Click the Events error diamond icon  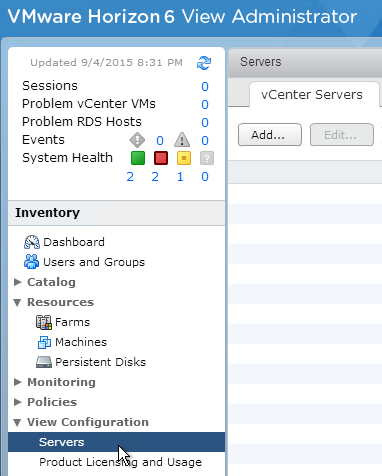pyautogui.click(x=137, y=140)
